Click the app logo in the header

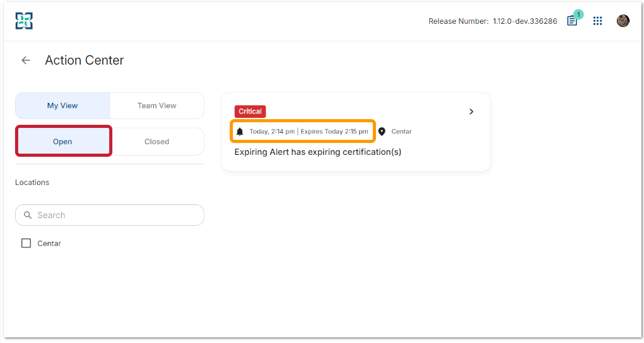coord(24,21)
